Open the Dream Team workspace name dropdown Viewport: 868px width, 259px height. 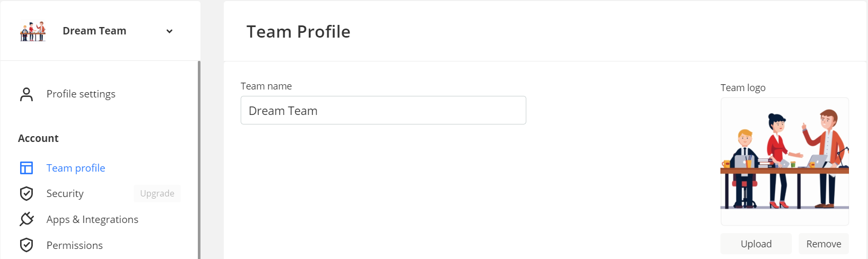tap(94, 31)
